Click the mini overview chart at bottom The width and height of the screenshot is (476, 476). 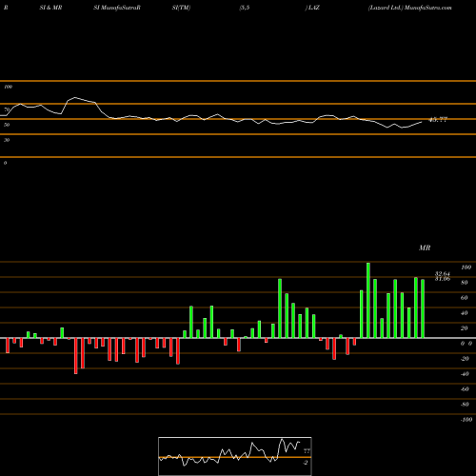pyautogui.click(x=235, y=456)
